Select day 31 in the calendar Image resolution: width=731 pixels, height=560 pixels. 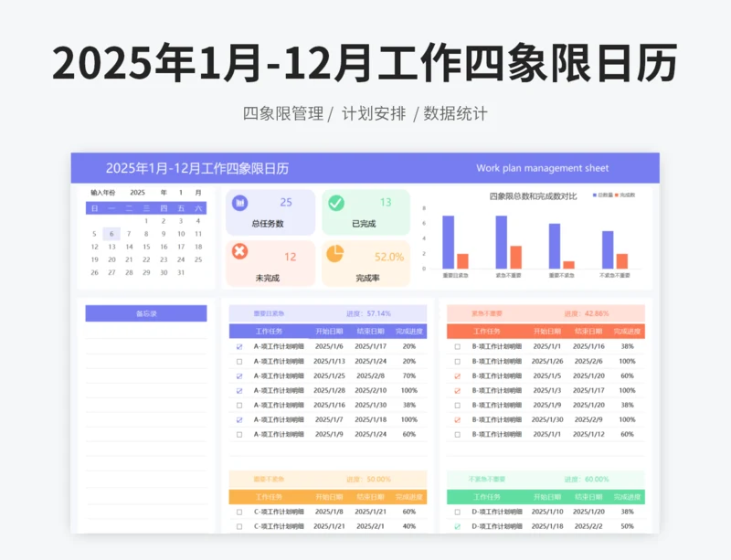tap(181, 272)
